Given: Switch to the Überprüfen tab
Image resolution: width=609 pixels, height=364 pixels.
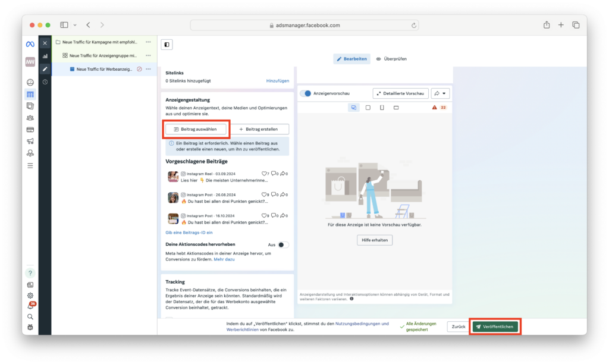Looking at the screenshot, I should coord(391,59).
